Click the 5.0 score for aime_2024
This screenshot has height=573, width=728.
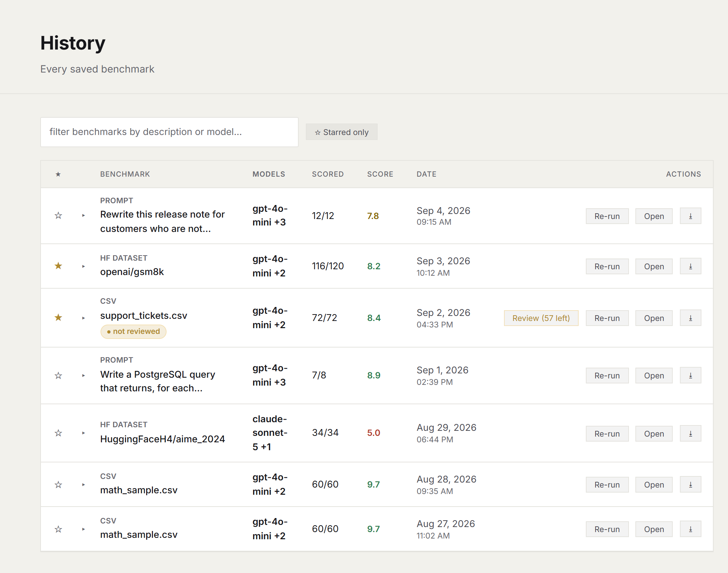(373, 433)
